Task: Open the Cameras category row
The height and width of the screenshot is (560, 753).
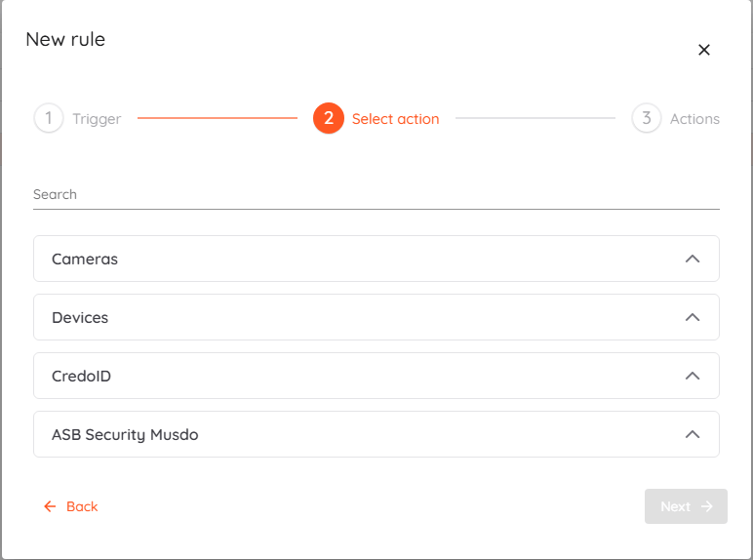Action: pos(376,259)
